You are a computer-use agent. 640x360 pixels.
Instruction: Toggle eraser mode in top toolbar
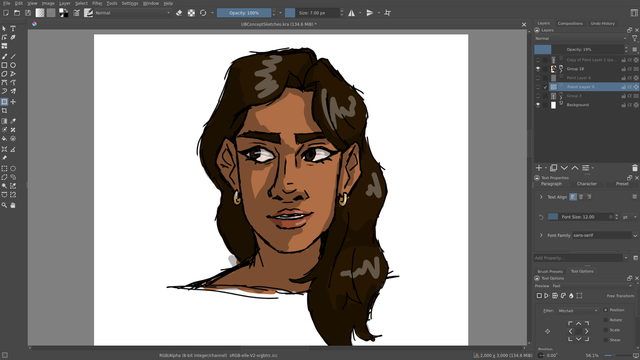pyautogui.click(x=179, y=13)
